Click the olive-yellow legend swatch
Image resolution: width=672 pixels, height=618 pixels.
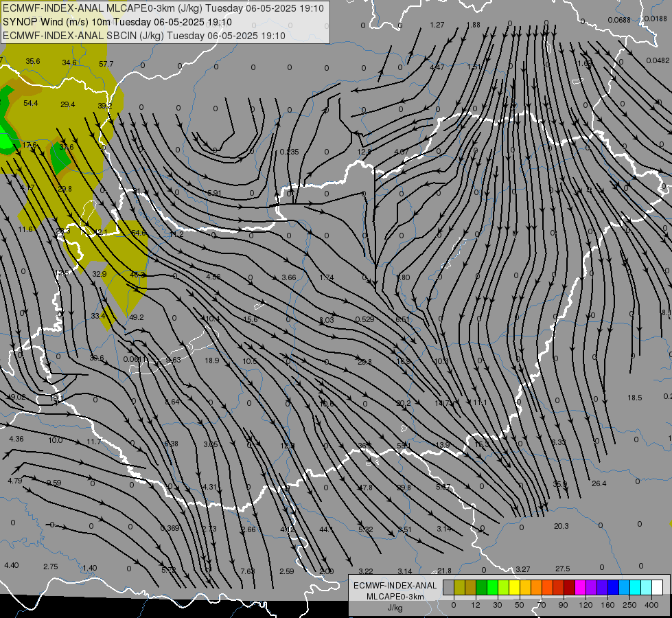(459, 587)
